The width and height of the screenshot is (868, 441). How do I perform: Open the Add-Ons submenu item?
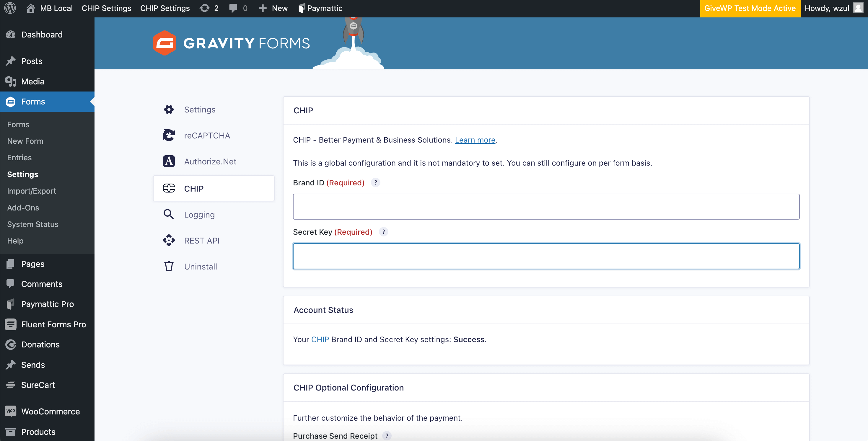[x=23, y=208]
